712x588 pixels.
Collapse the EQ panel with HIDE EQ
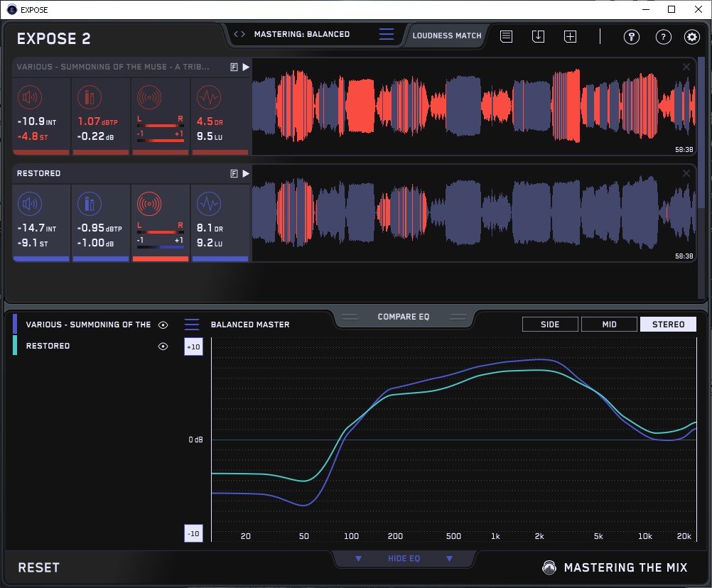404,558
